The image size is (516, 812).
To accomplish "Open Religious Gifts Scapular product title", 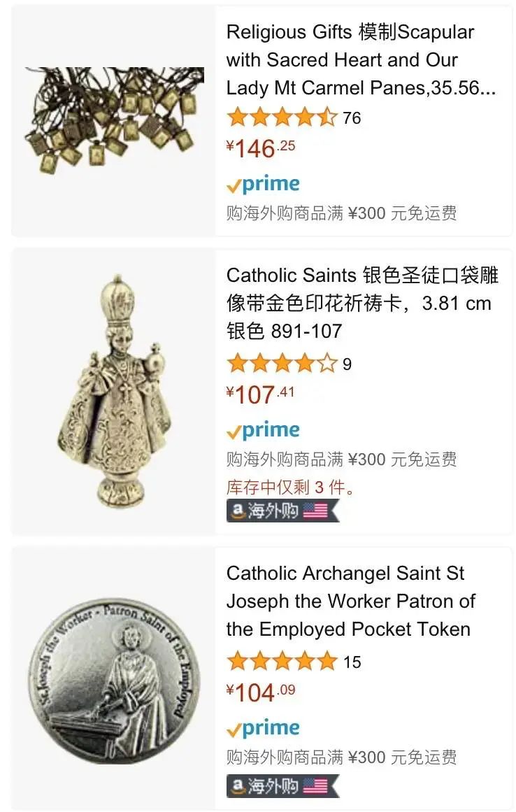I will click(361, 60).
